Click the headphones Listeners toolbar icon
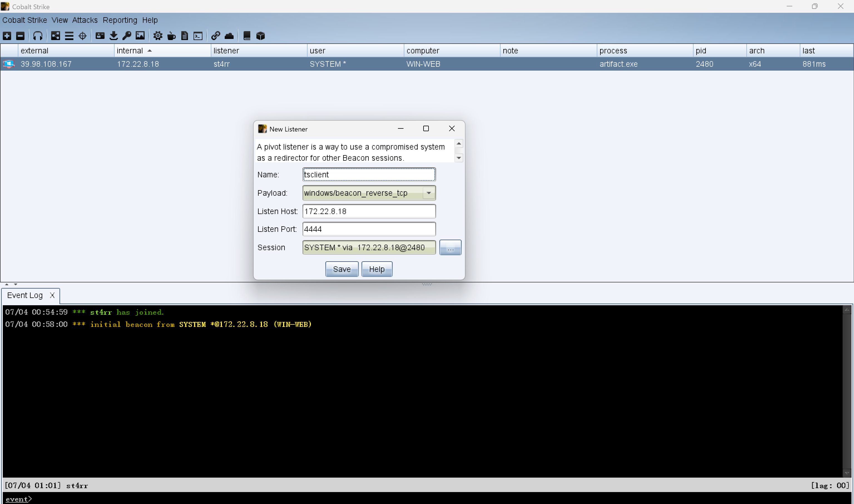The image size is (854, 504). [38, 36]
